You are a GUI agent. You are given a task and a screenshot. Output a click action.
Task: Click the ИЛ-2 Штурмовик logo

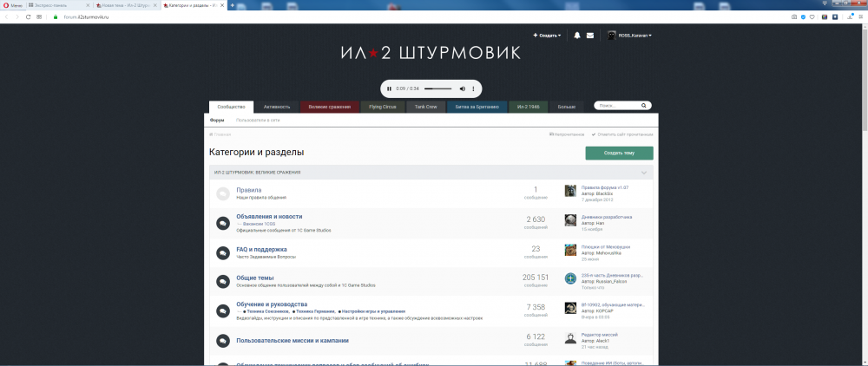431,53
